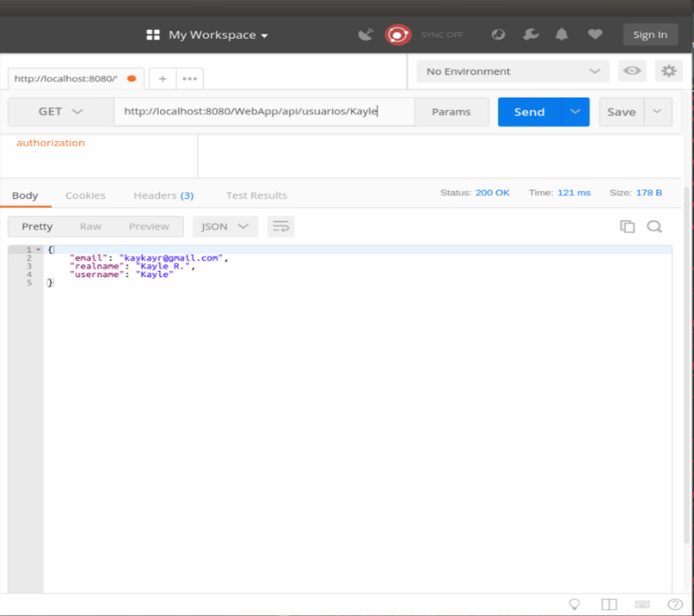Click the heart icon in header
The width and height of the screenshot is (694, 616).
(595, 34)
